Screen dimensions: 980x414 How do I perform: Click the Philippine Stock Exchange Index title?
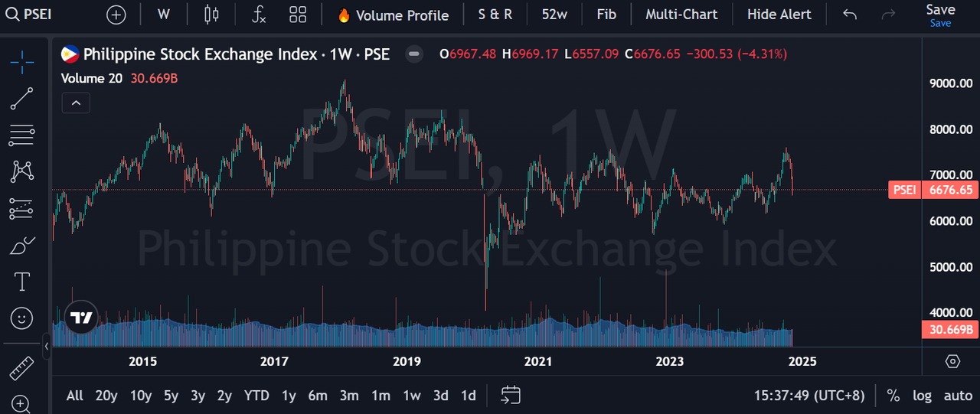point(200,54)
